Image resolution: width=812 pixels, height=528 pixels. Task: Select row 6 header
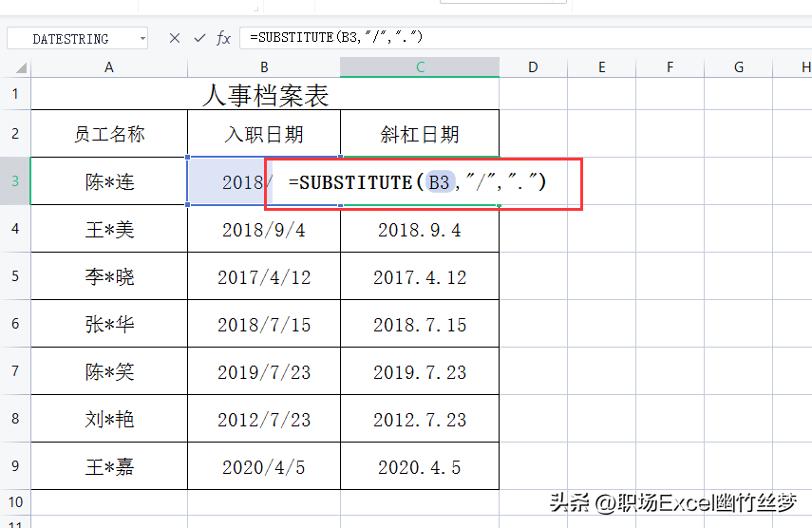(15, 324)
